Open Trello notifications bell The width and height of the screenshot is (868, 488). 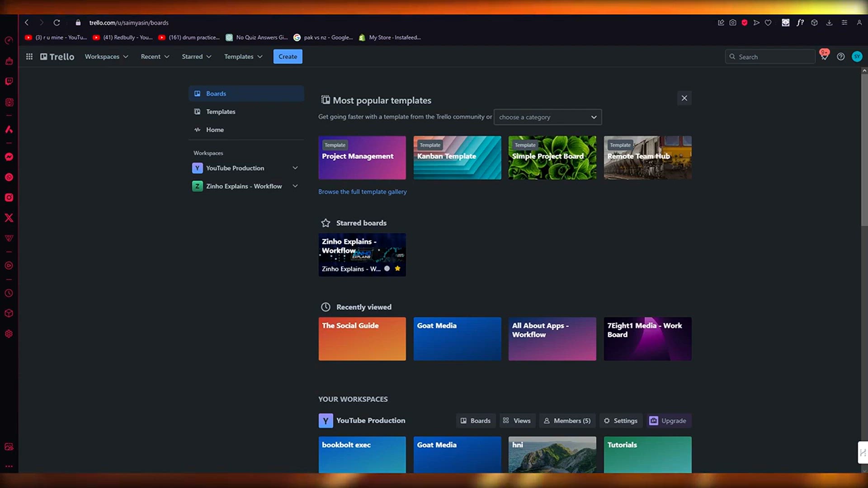(824, 56)
